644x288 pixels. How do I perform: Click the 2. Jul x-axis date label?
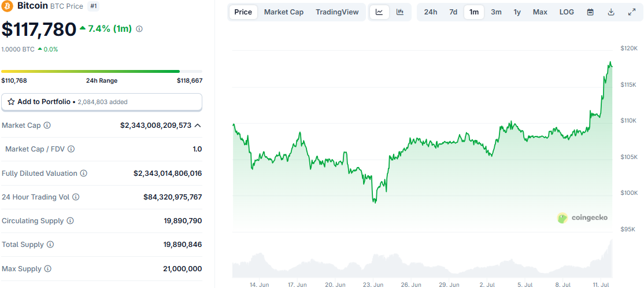pos(487,285)
